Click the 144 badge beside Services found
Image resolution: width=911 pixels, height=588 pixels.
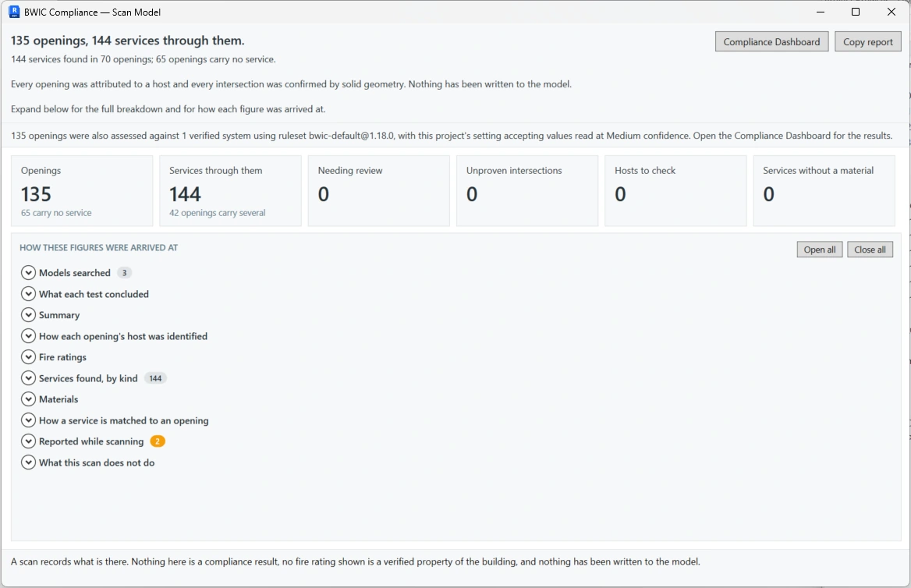click(155, 378)
